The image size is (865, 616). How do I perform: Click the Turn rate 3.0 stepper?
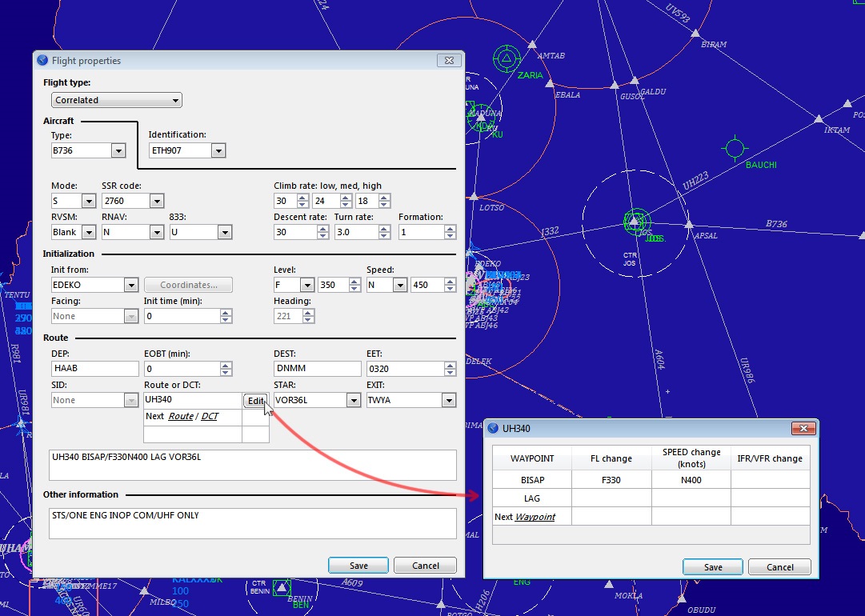(x=385, y=232)
